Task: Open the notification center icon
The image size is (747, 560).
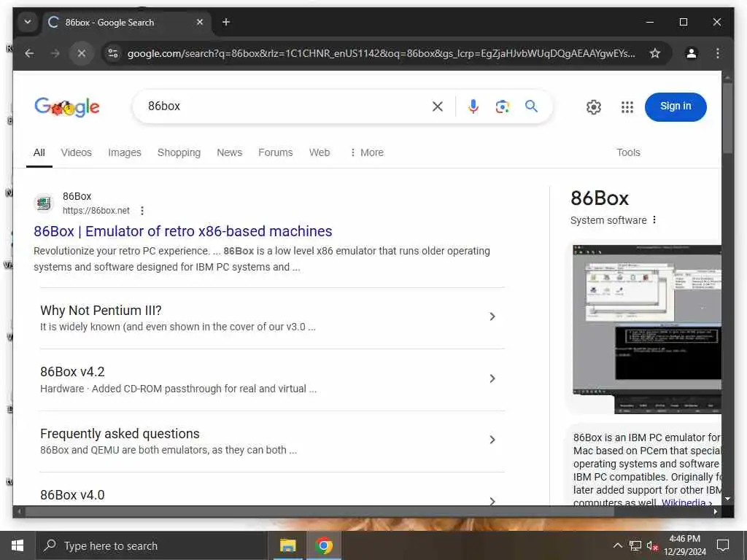Action: pos(723,545)
